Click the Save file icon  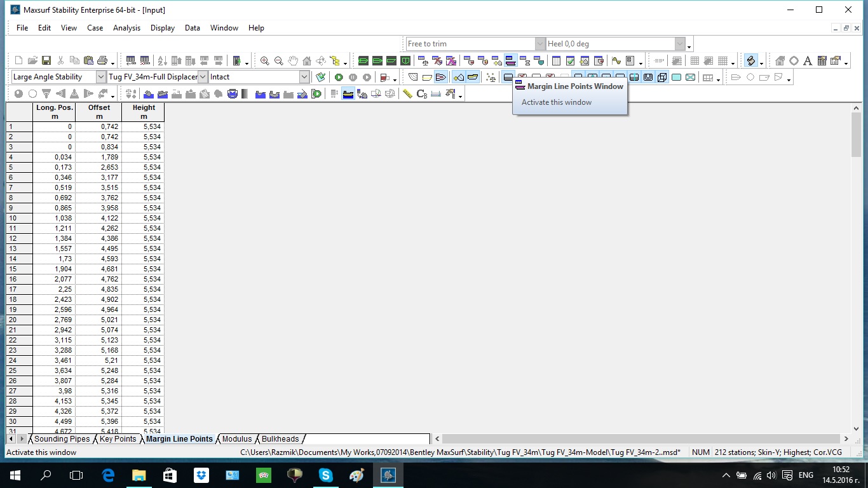tap(46, 61)
